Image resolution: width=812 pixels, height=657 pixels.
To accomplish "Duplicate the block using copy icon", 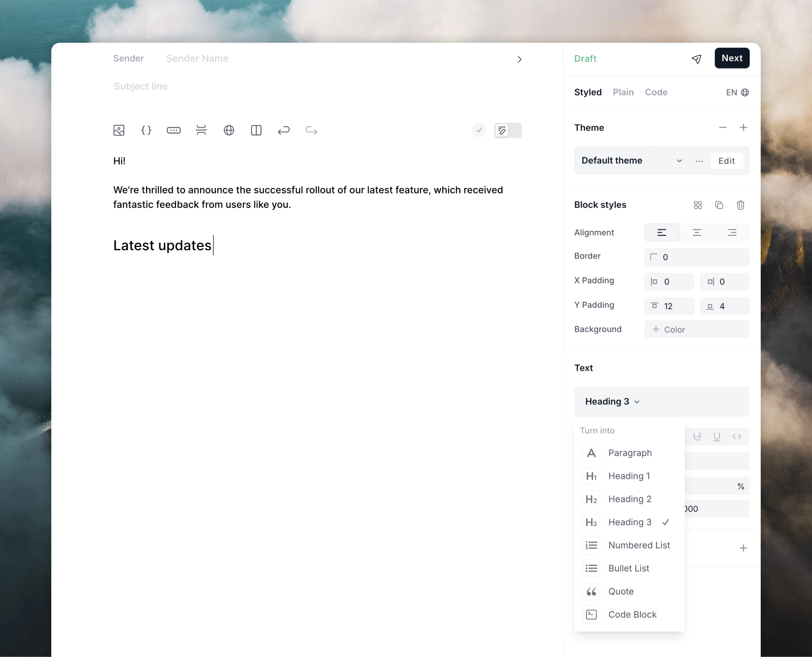I will point(719,205).
